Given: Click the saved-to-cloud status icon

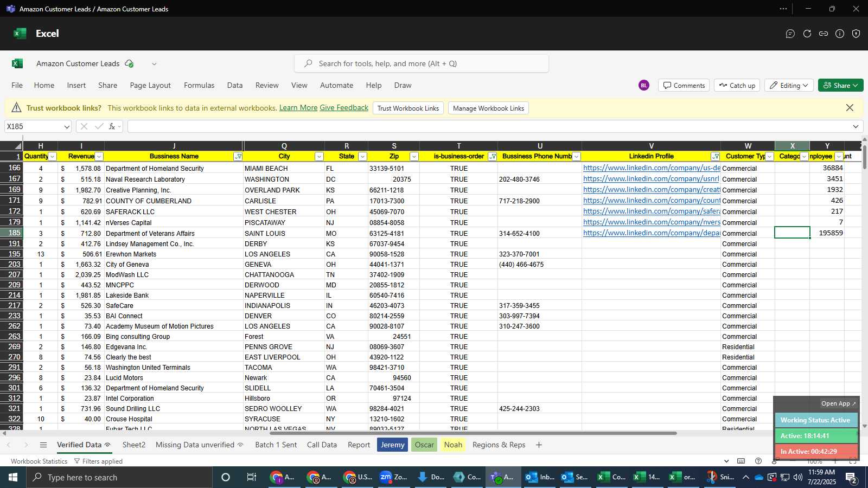Looking at the screenshot, I should pyautogui.click(x=129, y=63).
